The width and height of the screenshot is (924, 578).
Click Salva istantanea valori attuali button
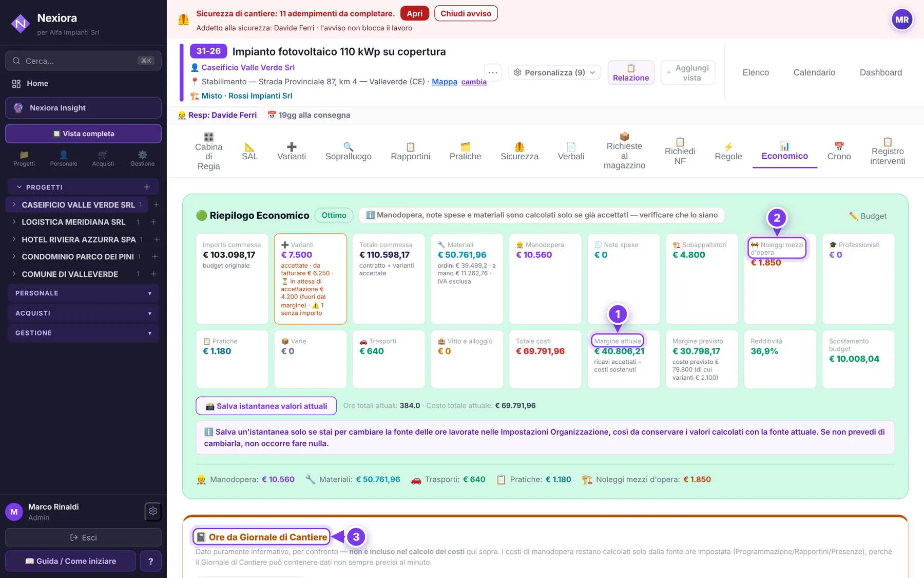266,406
